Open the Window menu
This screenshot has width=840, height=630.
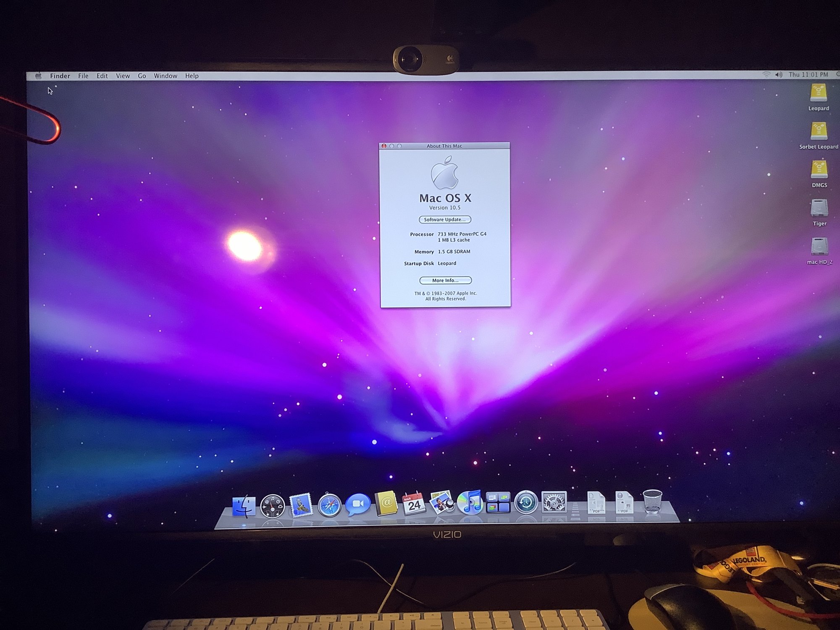click(x=165, y=76)
